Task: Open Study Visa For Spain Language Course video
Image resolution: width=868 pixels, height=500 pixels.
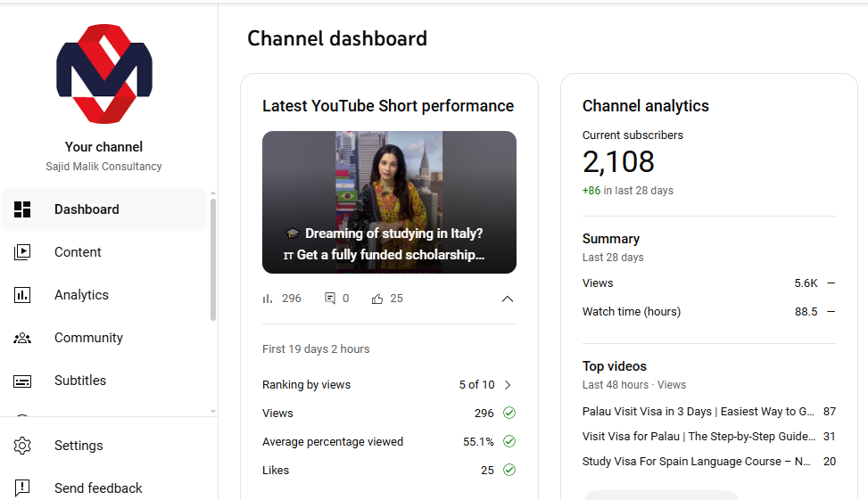Action: click(696, 462)
